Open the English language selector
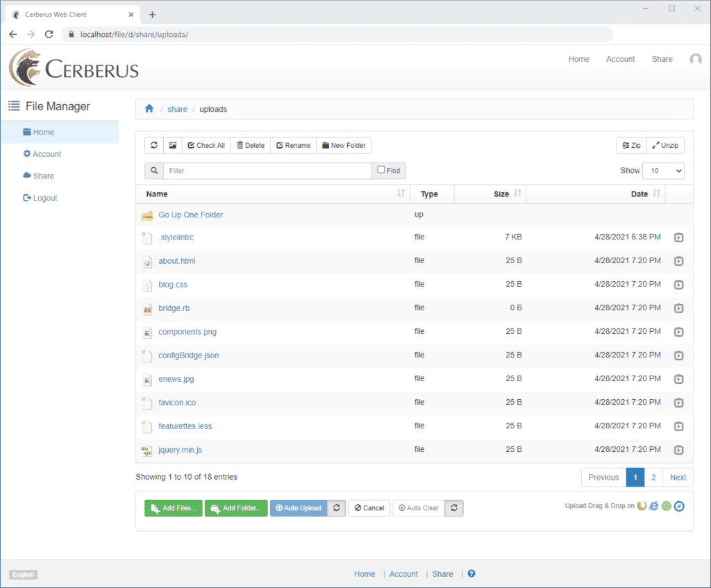This screenshot has width=711, height=588. 23,574
